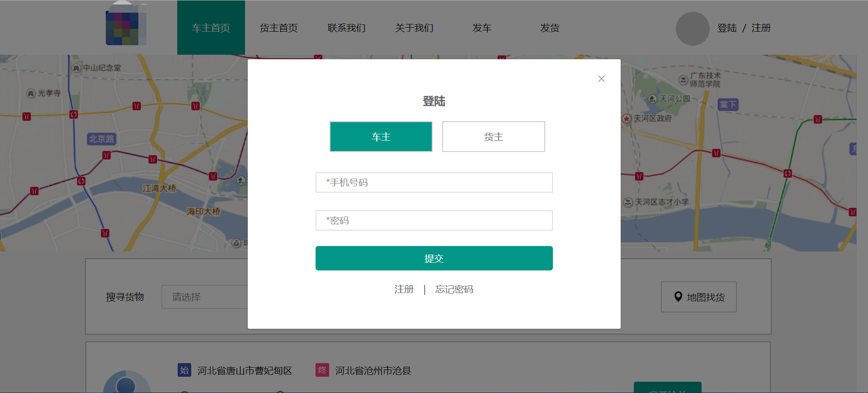This screenshot has width=868, height=393.
Task: Click the 注册 link below submit button
Action: tap(404, 289)
